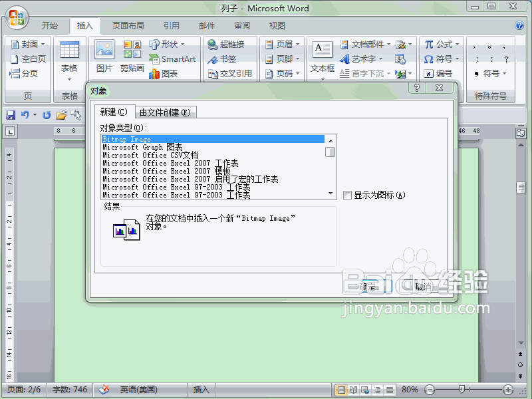Insert clip art (剪贴画)
Image resolution: width=532 pixels, height=399 pixels.
(132, 57)
